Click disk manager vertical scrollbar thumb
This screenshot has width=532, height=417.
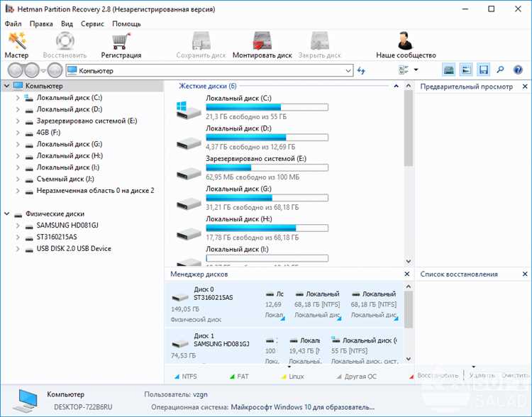[x=409, y=309]
